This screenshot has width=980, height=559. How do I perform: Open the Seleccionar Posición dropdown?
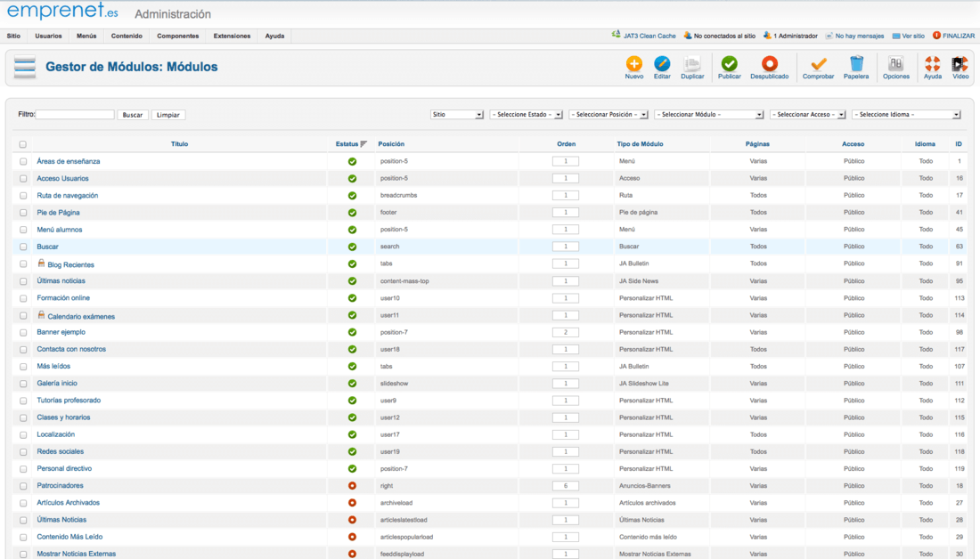(608, 114)
